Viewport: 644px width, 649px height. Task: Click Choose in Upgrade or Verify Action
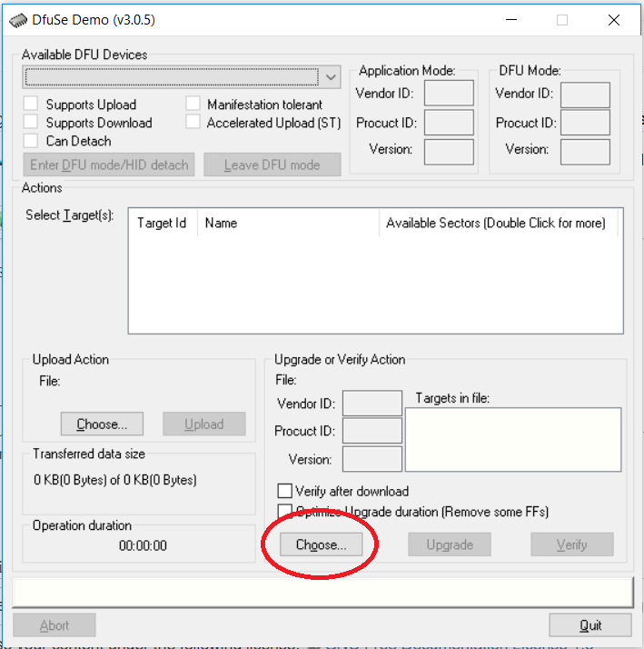(321, 544)
